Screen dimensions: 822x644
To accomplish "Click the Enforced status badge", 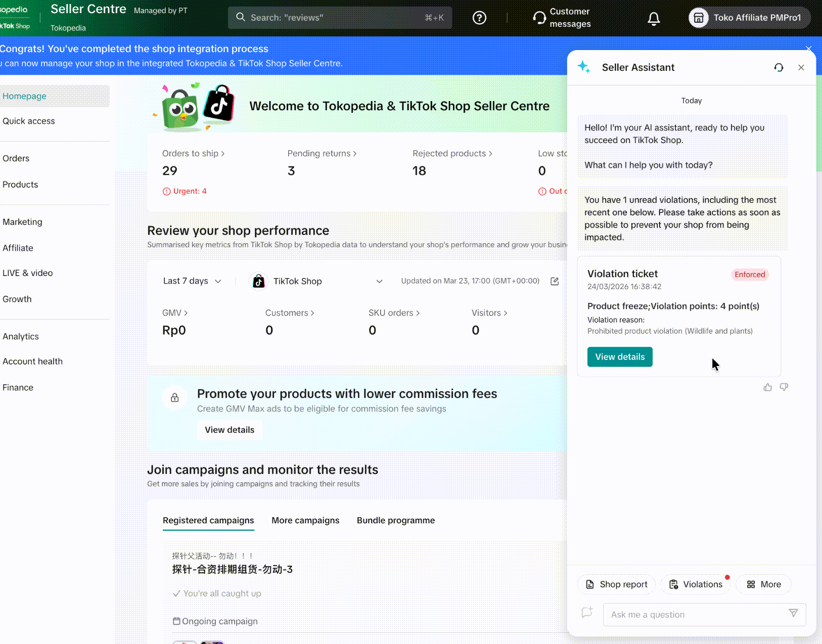I will click(750, 274).
